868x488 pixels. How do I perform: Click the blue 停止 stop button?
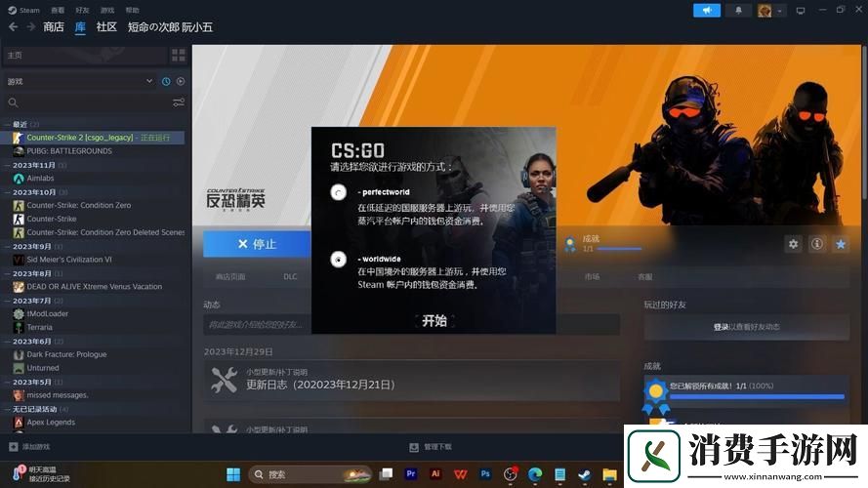click(257, 244)
